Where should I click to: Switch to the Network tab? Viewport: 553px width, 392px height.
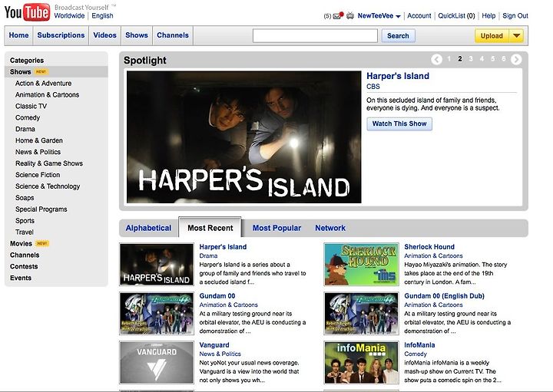330,228
